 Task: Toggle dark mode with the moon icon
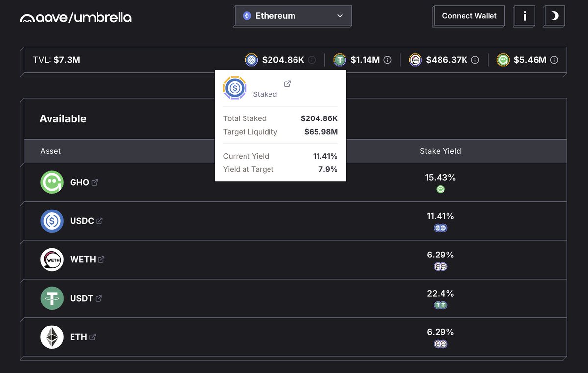point(554,16)
